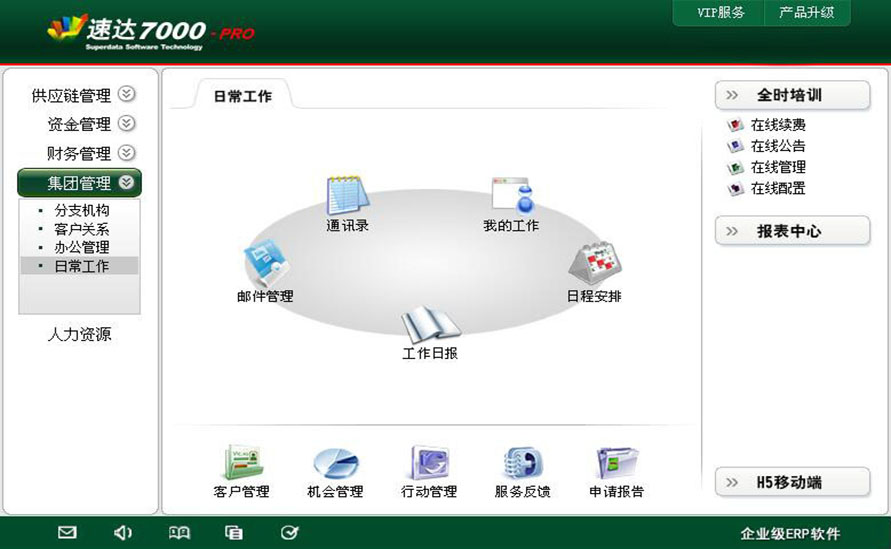891x549 pixels.
Task: Click the speaker icon in bottom bar
Action: pos(123,533)
